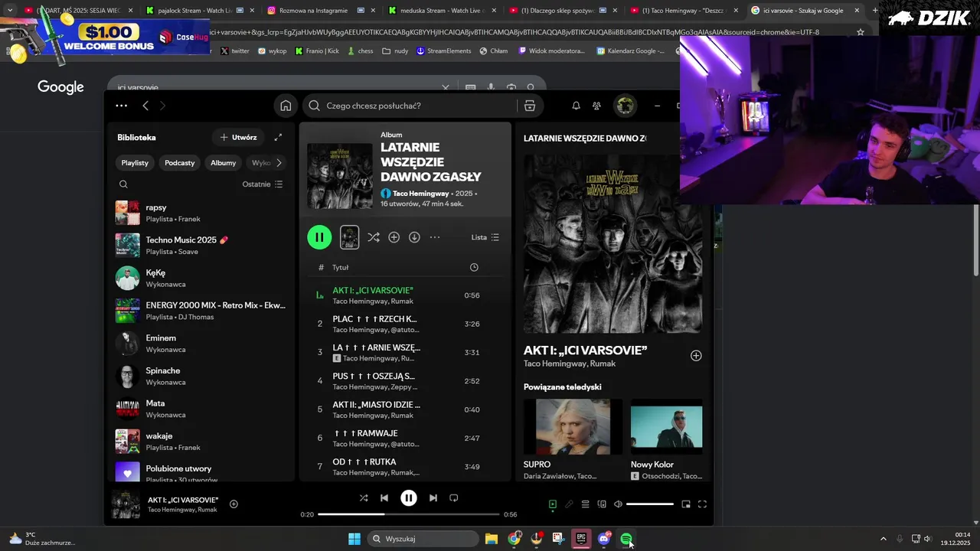
Task: Open Spotify Home screen
Action: click(x=286, y=106)
